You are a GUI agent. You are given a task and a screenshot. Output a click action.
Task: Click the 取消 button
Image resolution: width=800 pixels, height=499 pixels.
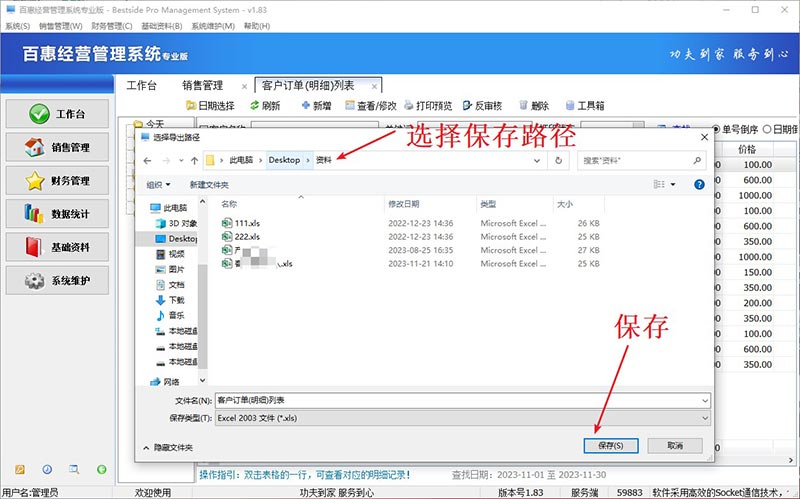675,445
